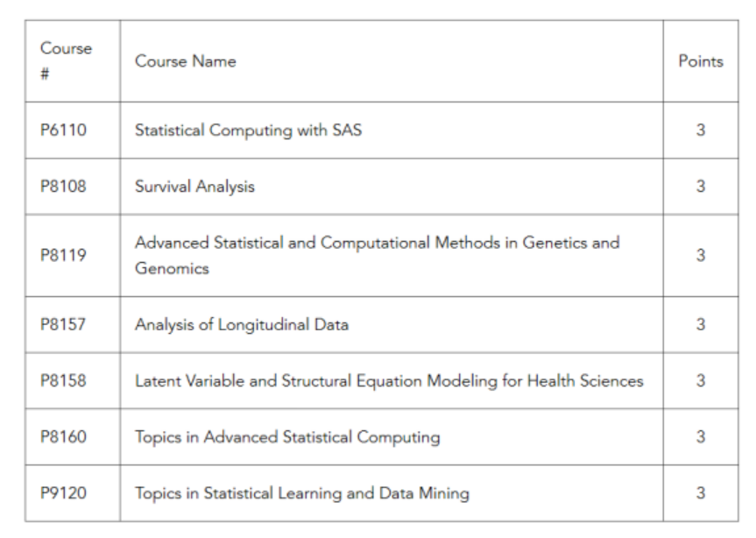Click the points value for course P9120

tap(701, 492)
